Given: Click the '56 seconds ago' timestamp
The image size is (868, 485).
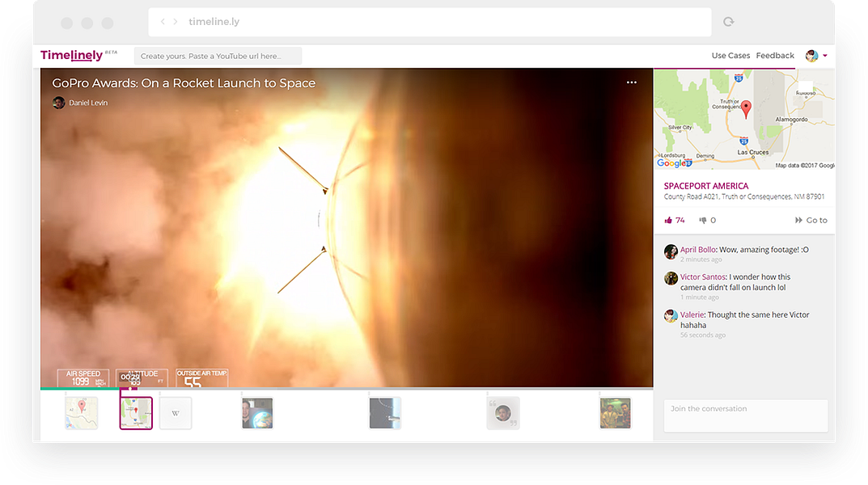Looking at the screenshot, I should [x=703, y=335].
